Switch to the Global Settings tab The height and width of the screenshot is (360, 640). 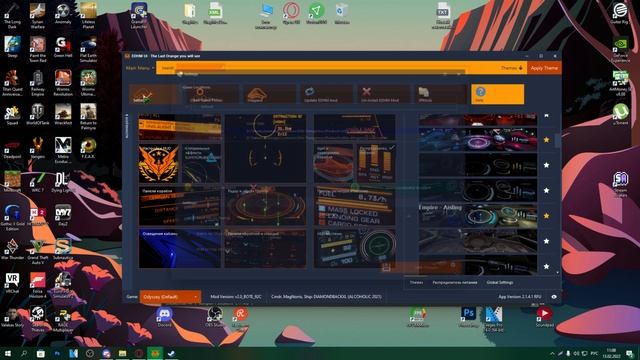pos(500,282)
